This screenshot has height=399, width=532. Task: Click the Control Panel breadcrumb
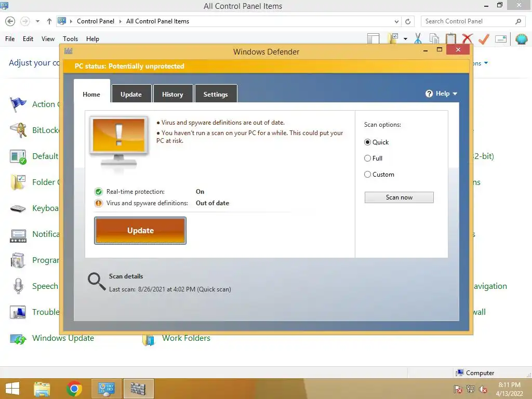pyautogui.click(x=96, y=21)
